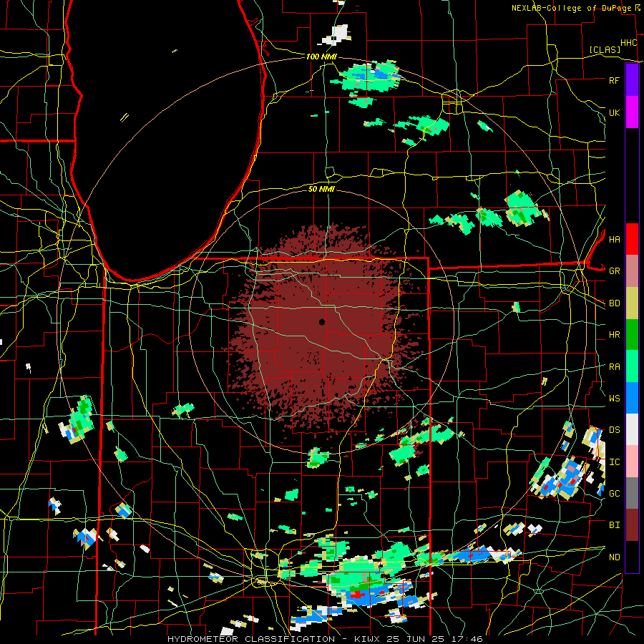Click the KIWX station identifier in the caption

[368, 639]
